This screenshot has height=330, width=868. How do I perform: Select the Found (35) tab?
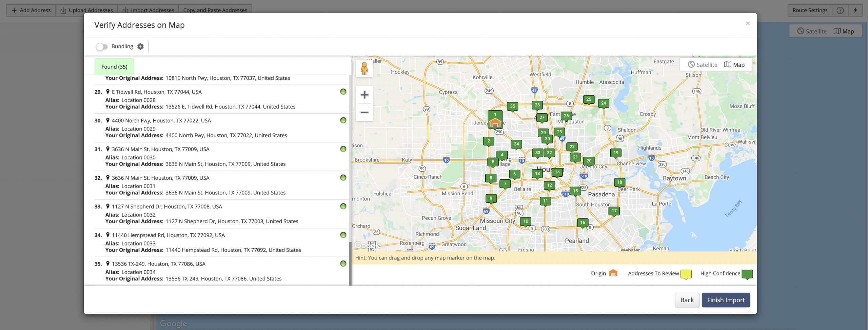pos(114,66)
